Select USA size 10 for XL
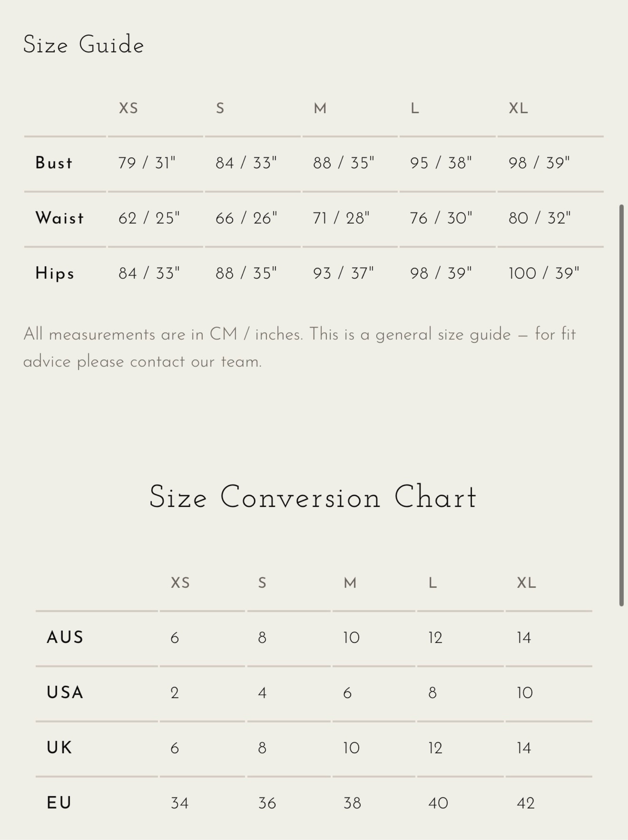 tap(524, 693)
